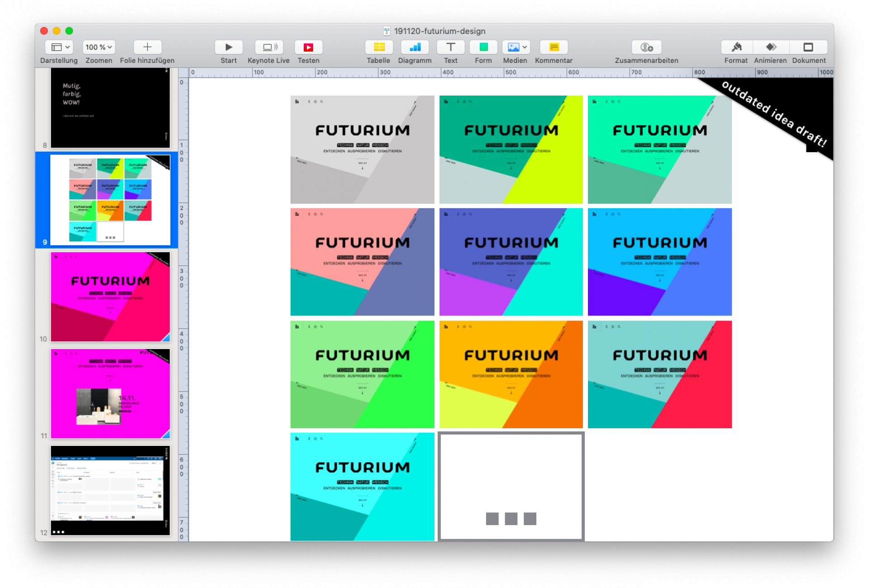This screenshot has height=588, width=869.
Task: Select the white placeholder box with three squares
Action: (x=511, y=487)
